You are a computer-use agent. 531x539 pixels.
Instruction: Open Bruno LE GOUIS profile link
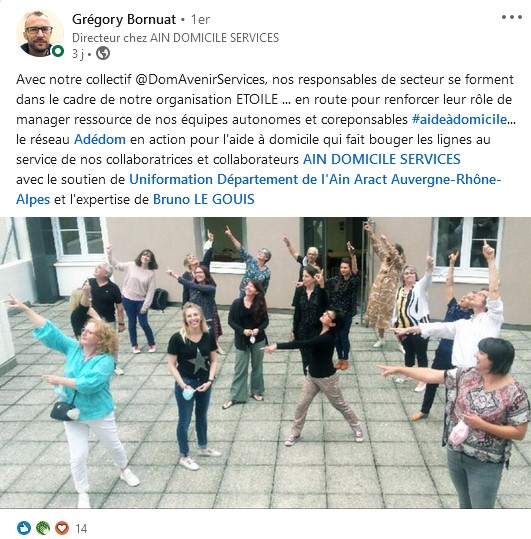click(x=203, y=199)
